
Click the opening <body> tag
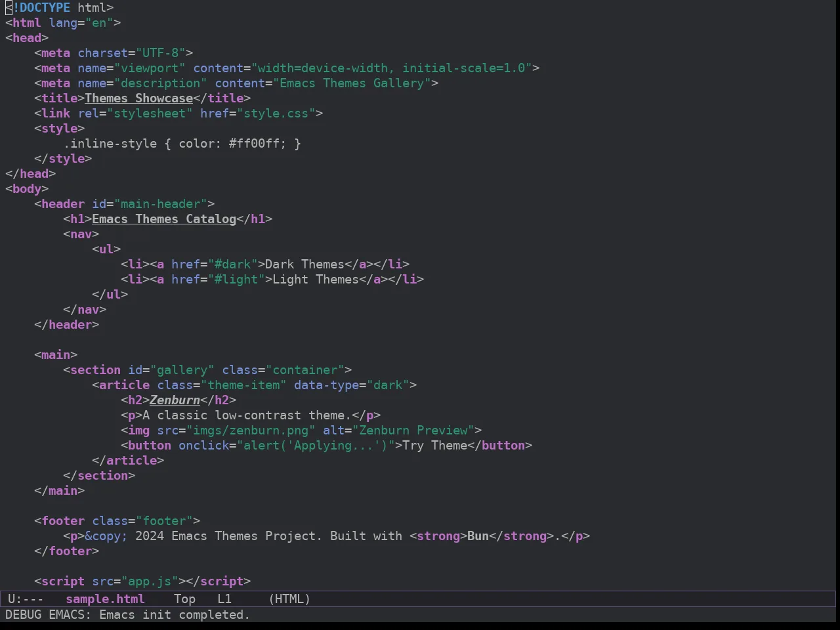coord(27,189)
